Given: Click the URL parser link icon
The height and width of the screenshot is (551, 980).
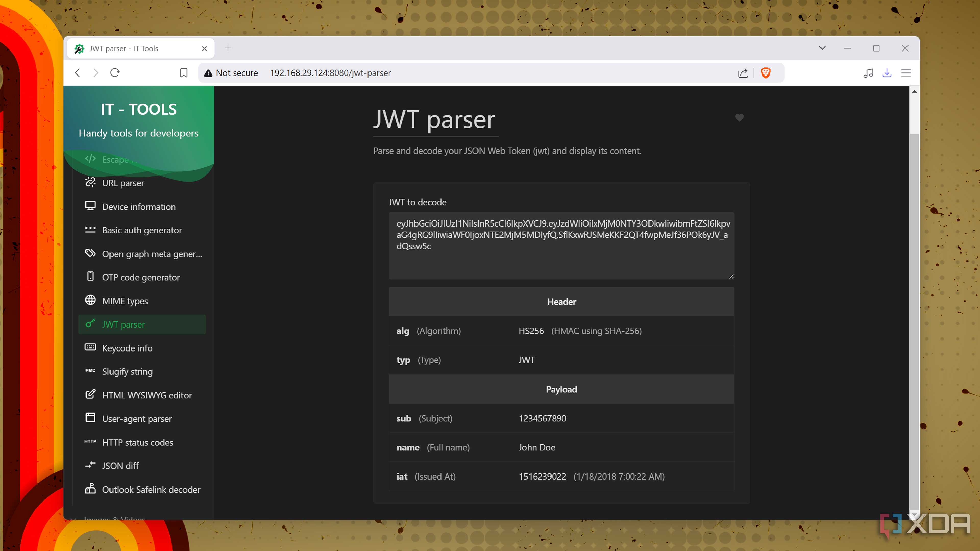Looking at the screenshot, I should (90, 182).
